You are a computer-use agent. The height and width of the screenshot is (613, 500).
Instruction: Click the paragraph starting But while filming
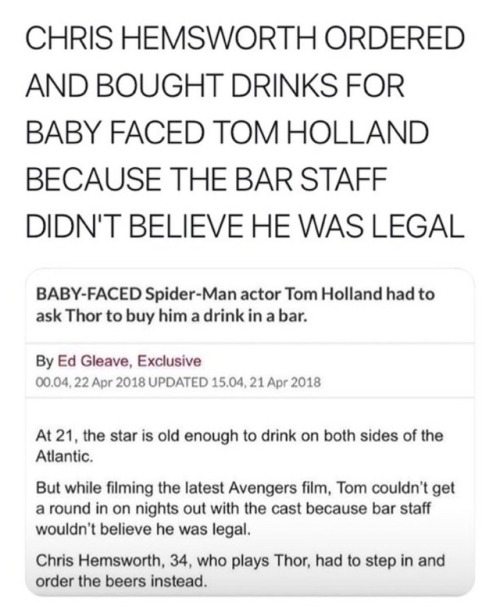point(245,509)
